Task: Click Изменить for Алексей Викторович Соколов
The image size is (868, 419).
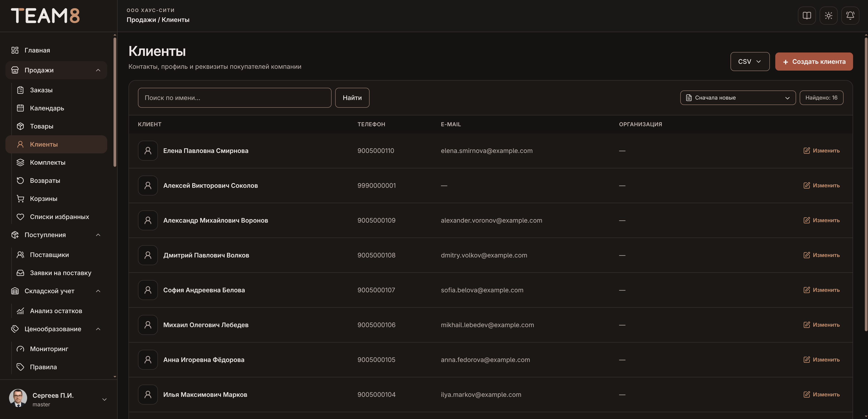Action: [821, 185]
